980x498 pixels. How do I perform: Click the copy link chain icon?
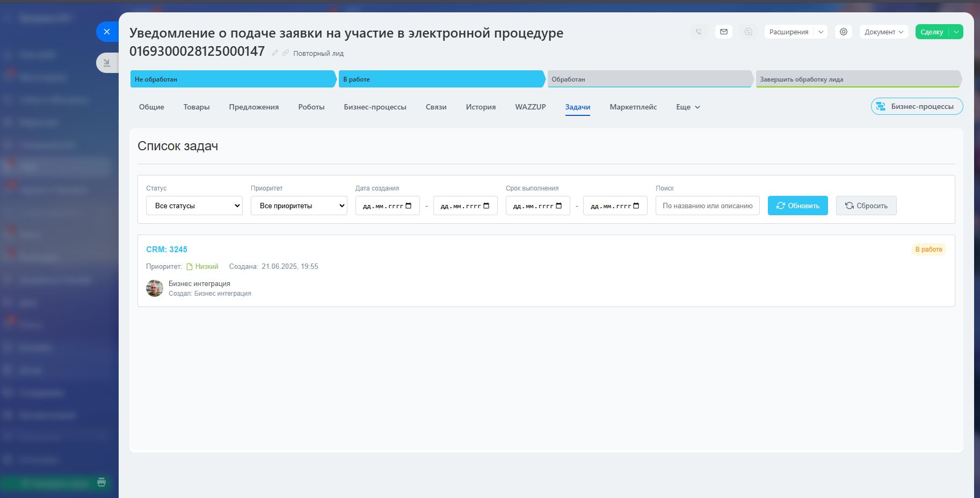coord(286,53)
